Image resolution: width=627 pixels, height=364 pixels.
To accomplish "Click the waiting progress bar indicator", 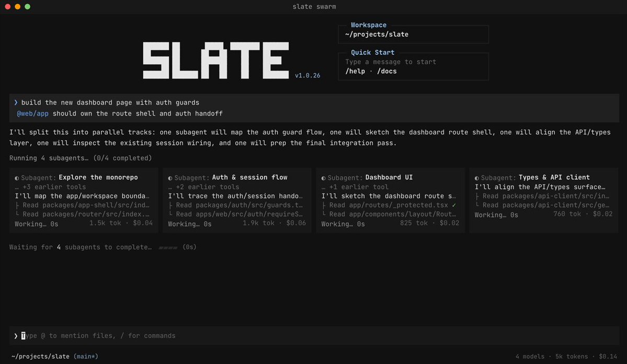I will pyautogui.click(x=168, y=247).
